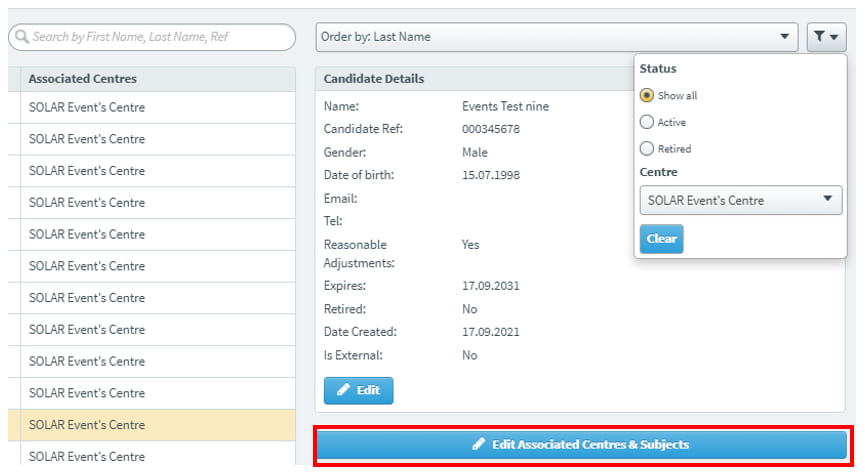865x476 pixels.
Task: Open the filter funnel menu
Action: 826,37
